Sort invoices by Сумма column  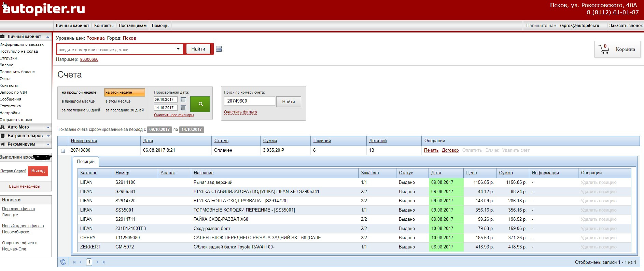coord(270,141)
